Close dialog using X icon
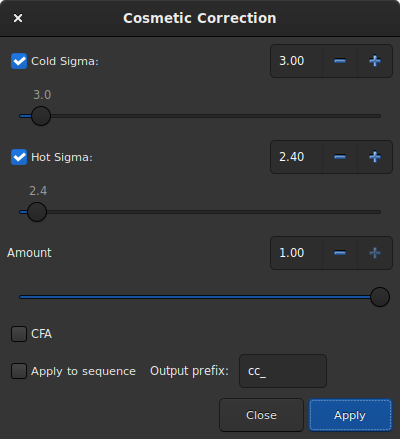 coord(18,18)
